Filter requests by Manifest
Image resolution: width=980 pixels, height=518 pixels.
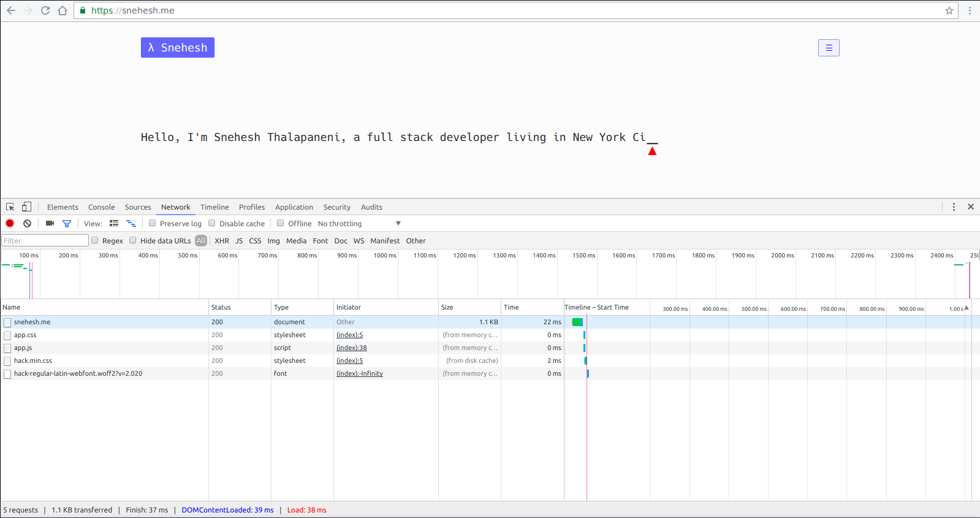[x=385, y=241]
